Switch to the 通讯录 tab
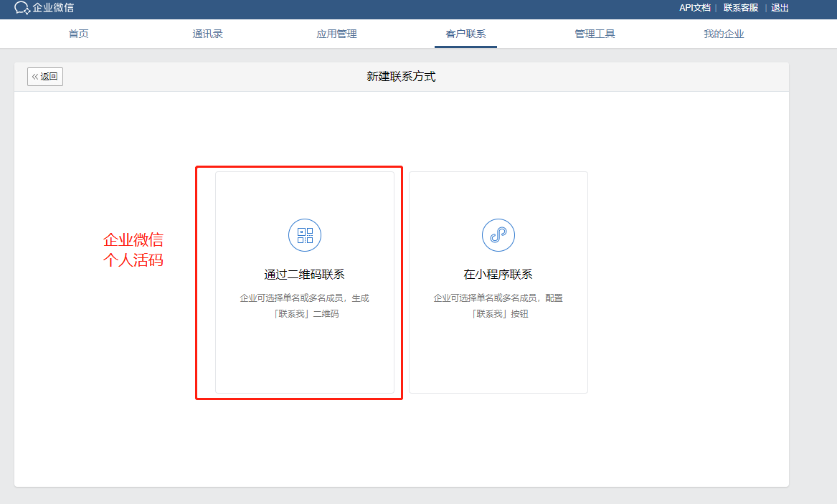Image resolution: width=837 pixels, height=504 pixels. 208,34
